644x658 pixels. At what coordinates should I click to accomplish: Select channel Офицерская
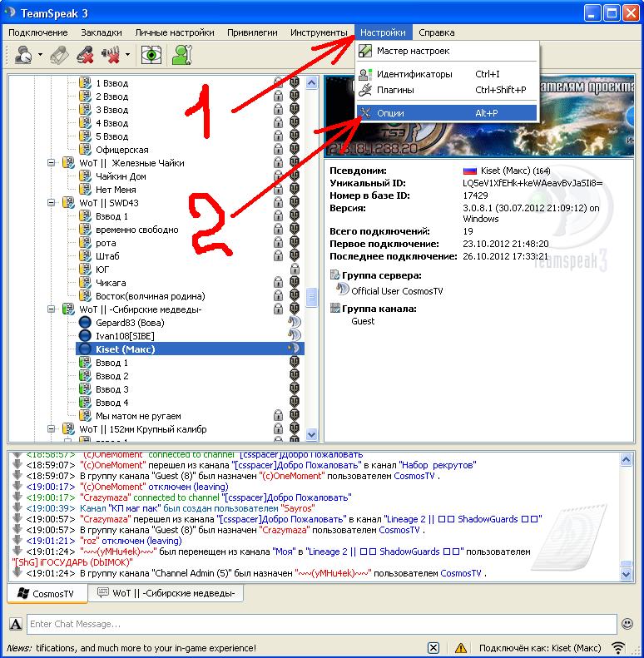122,150
